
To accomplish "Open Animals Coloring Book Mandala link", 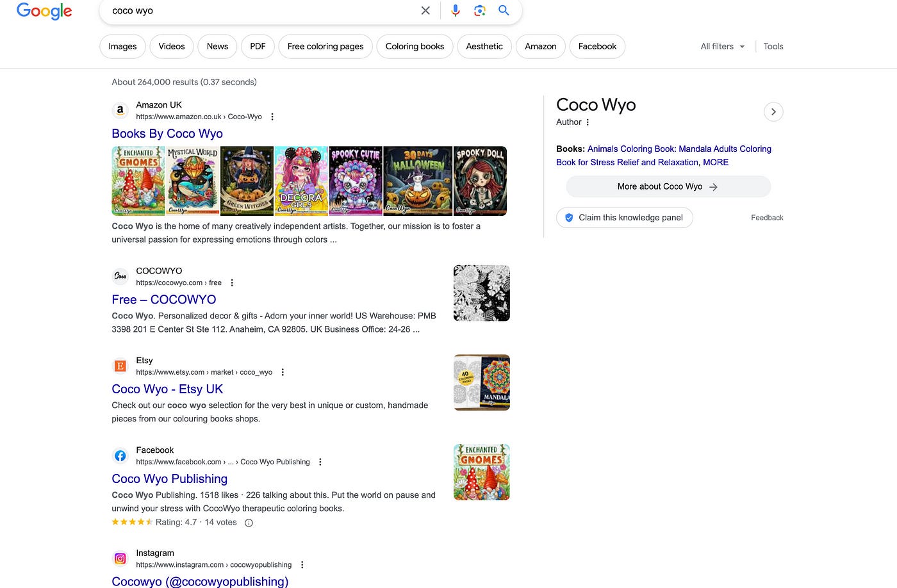I will [664, 156].
